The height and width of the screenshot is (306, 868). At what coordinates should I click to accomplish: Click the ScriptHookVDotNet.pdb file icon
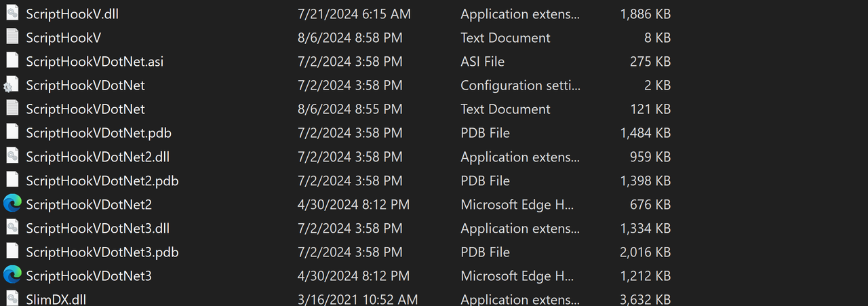(12, 133)
